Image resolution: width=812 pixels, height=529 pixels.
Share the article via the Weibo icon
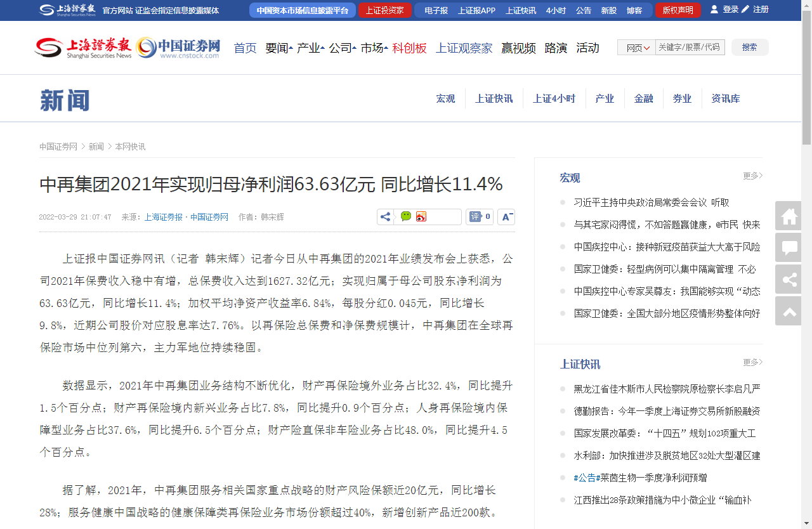click(422, 217)
